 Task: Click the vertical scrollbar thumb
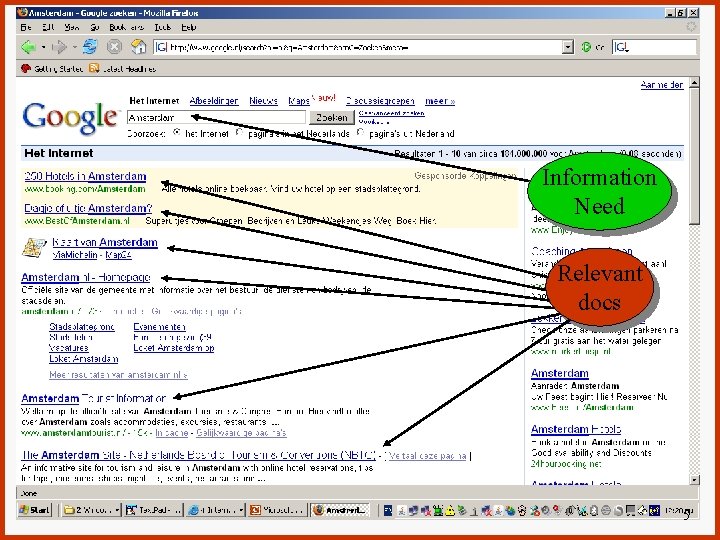[x=694, y=156]
